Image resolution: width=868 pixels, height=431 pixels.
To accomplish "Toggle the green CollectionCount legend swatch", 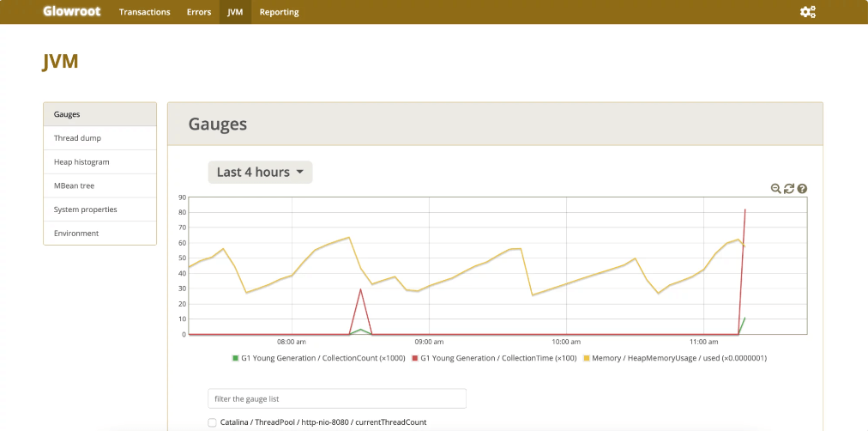I will pyautogui.click(x=236, y=357).
